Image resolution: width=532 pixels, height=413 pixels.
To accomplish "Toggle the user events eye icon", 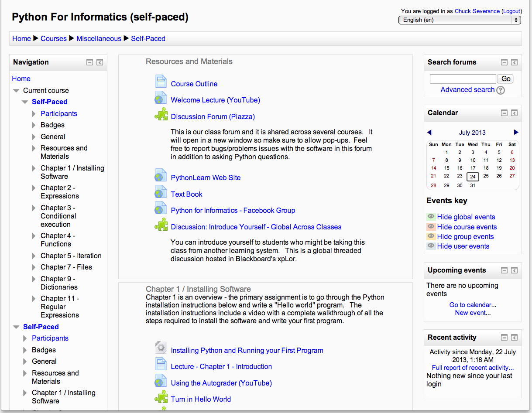I will pyautogui.click(x=431, y=246).
